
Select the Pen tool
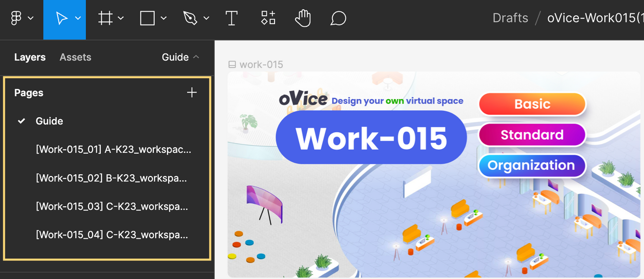pos(190,18)
